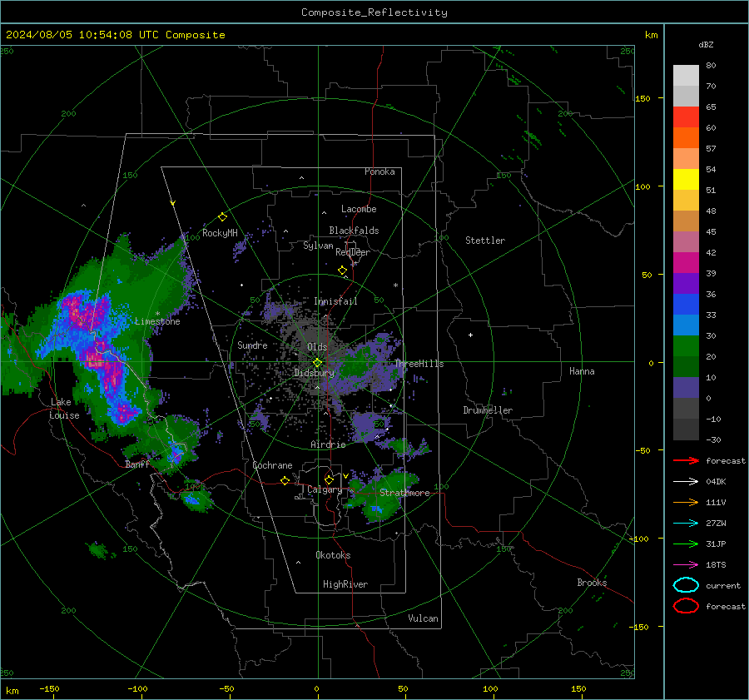The height and width of the screenshot is (700, 749).
Task: Click the white 04DK arrow icon
Action: [686, 482]
